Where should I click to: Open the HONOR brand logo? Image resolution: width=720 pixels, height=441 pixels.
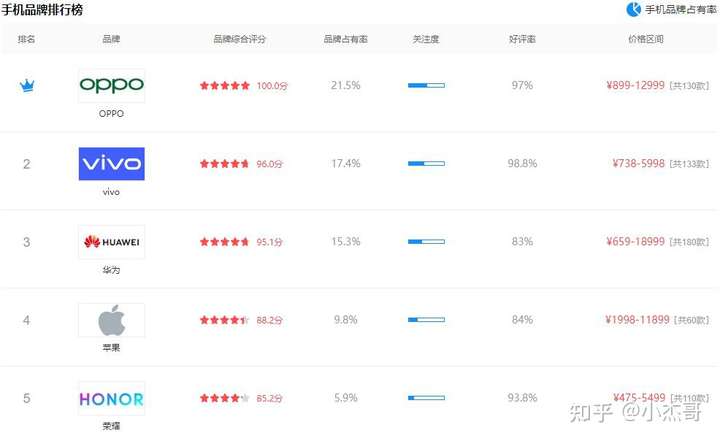coord(112,398)
